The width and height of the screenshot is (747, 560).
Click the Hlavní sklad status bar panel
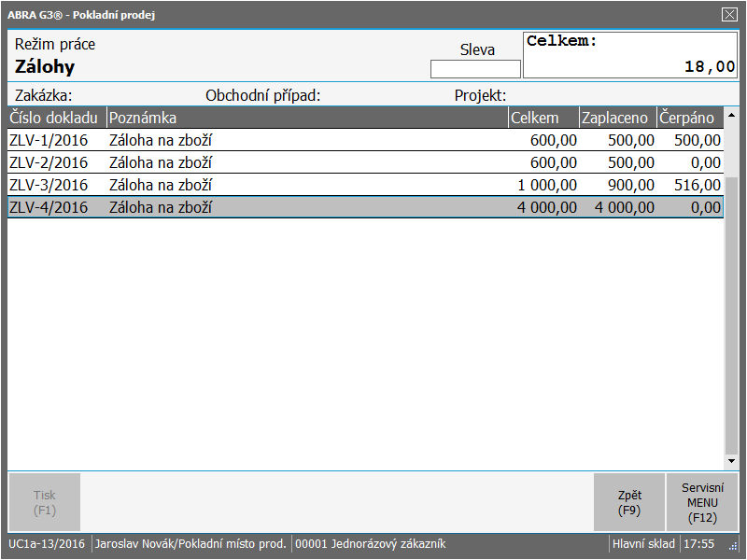(x=642, y=544)
